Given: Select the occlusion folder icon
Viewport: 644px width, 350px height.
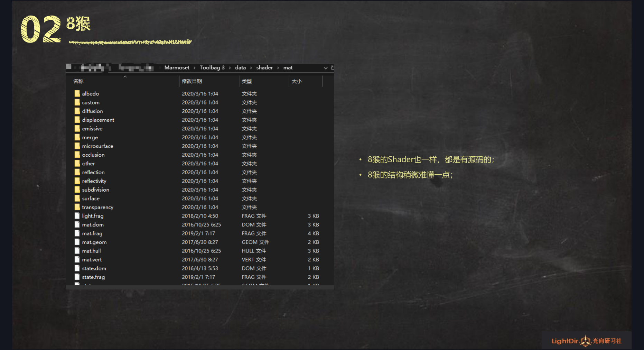Looking at the screenshot, I should click(77, 155).
